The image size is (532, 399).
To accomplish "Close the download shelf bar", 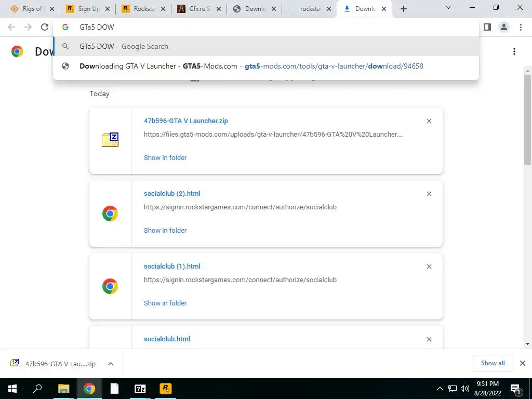I will [523, 363].
